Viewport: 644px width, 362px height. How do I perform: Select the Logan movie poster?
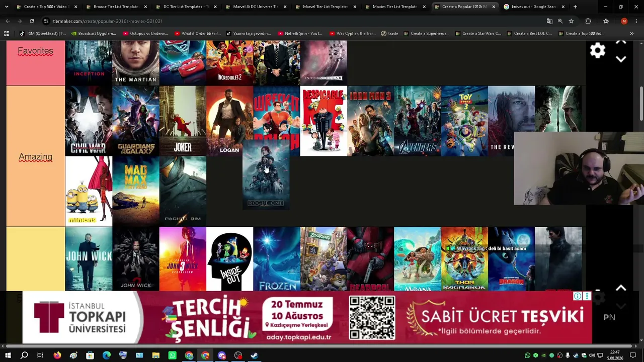[229, 121]
